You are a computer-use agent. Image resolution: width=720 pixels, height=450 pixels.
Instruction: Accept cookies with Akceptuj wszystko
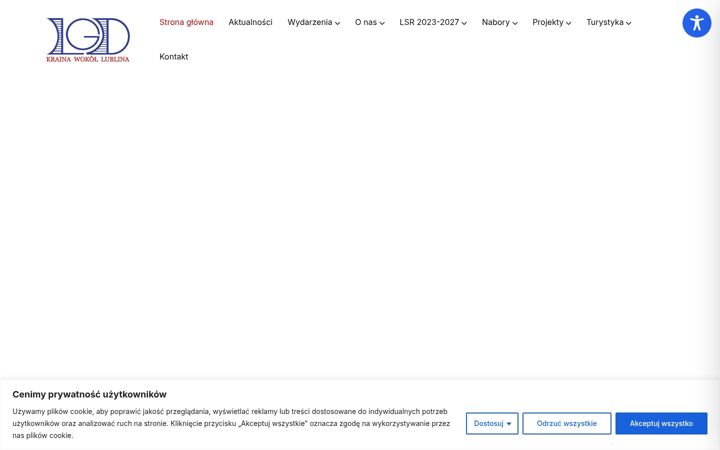pyautogui.click(x=661, y=423)
